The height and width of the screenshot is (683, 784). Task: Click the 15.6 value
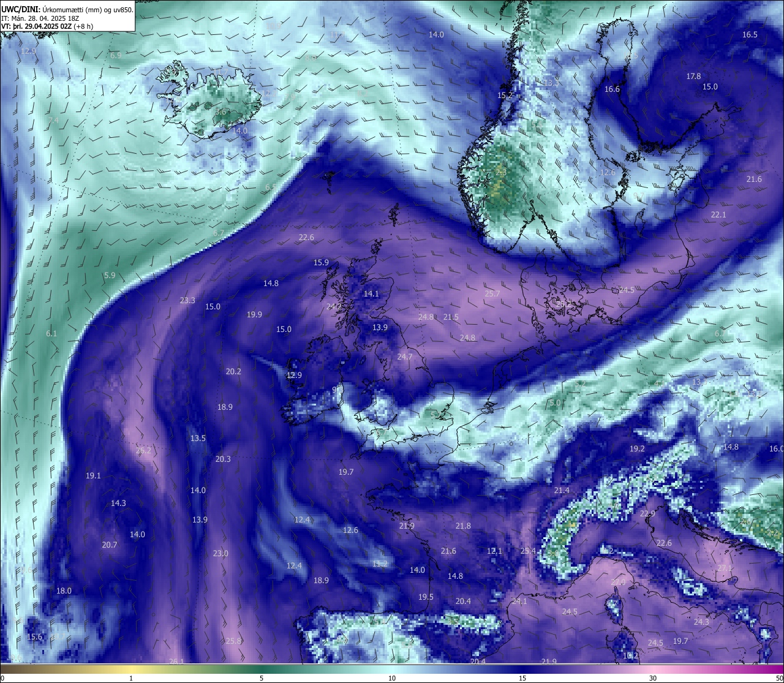coord(35,637)
